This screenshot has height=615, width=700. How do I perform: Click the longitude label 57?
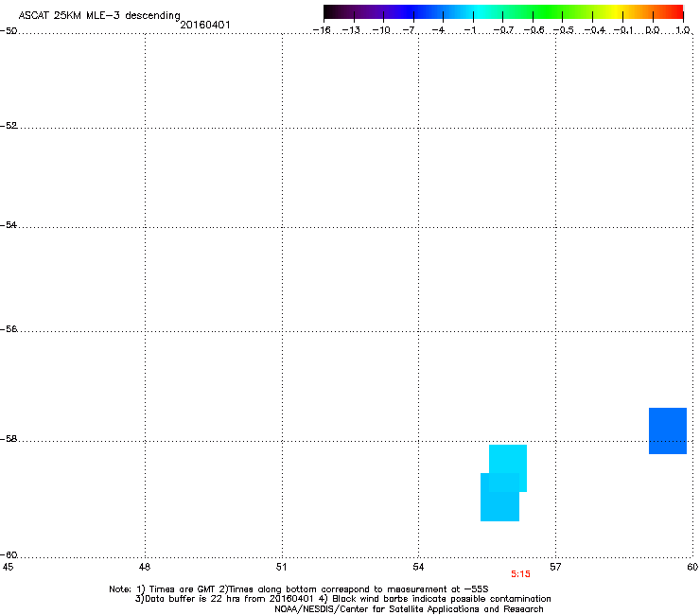555,567
